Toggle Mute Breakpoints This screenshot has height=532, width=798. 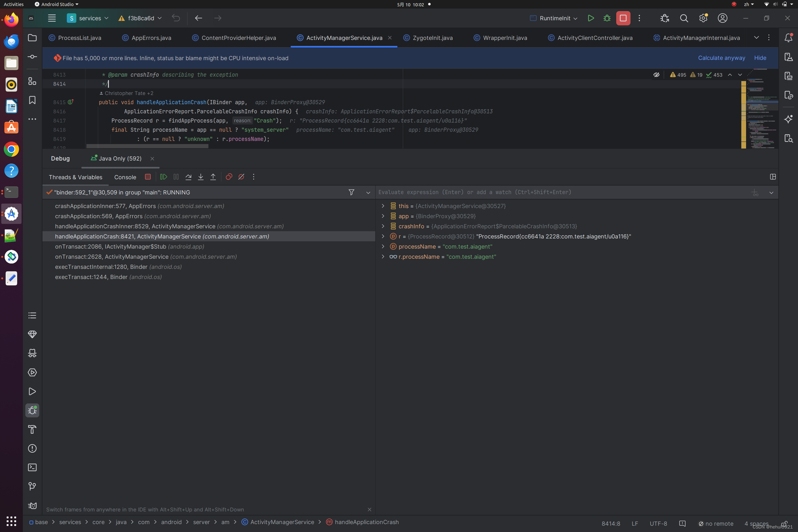[241, 177]
